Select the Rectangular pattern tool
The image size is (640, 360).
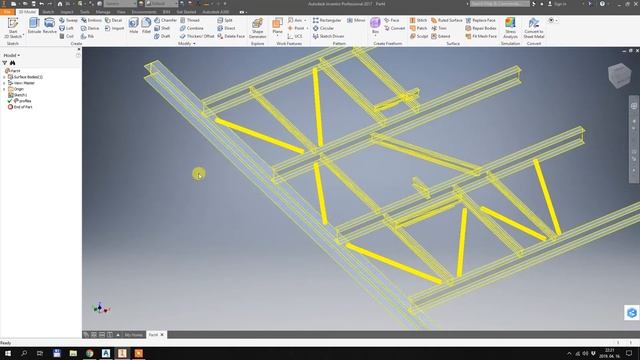327,20
